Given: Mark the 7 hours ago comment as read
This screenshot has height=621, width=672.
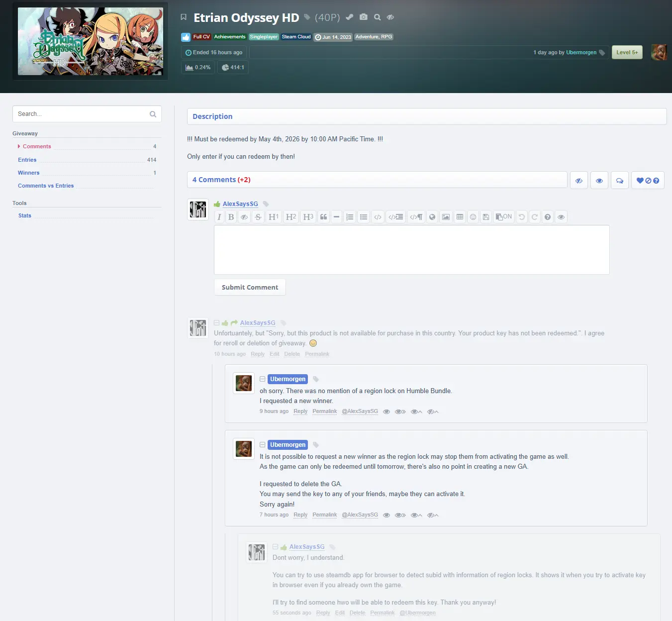Looking at the screenshot, I should [386, 515].
